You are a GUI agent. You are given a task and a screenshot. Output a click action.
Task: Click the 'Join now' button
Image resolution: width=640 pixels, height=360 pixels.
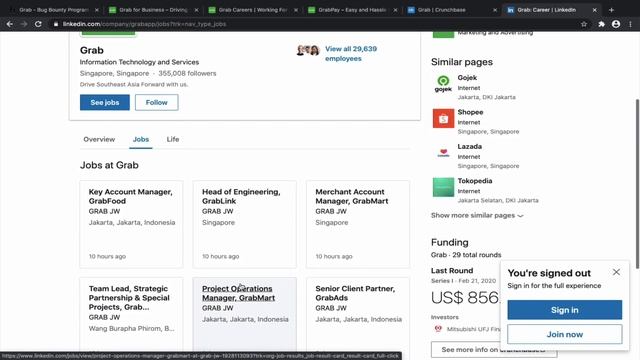click(x=564, y=334)
